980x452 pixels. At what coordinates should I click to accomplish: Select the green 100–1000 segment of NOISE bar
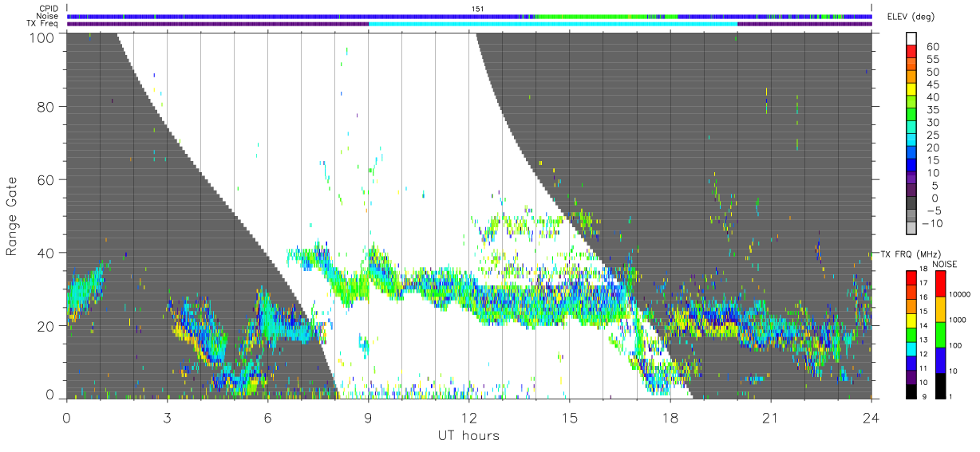pos(940,334)
